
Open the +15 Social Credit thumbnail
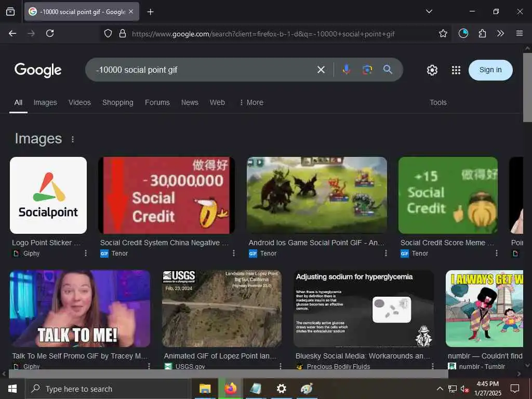click(x=448, y=195)
